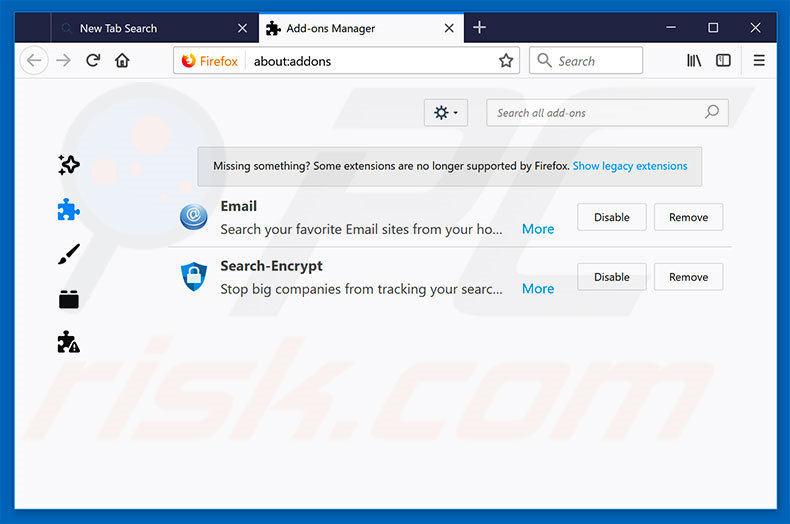
Task: Bookmark this page with the star icon
Action: [506, 61]
